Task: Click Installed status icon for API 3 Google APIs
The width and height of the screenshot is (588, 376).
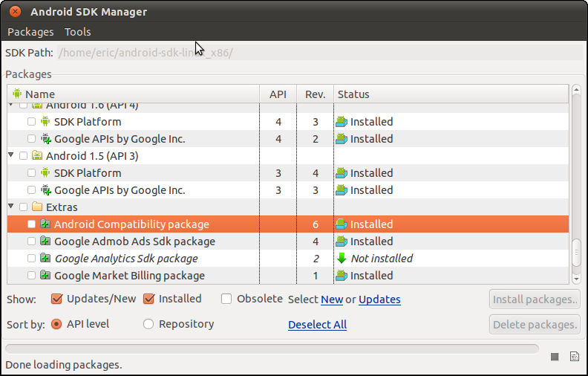Action: click(342, 190)
